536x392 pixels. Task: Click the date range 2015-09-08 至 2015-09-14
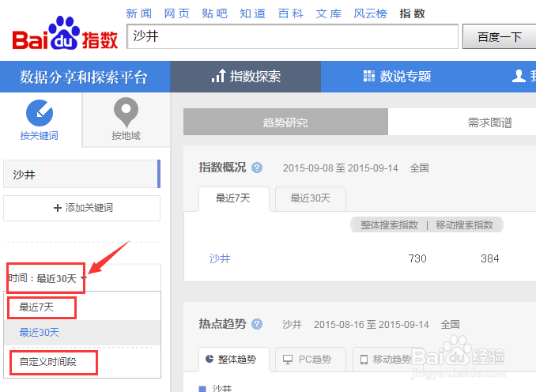(x=341, y=168)
